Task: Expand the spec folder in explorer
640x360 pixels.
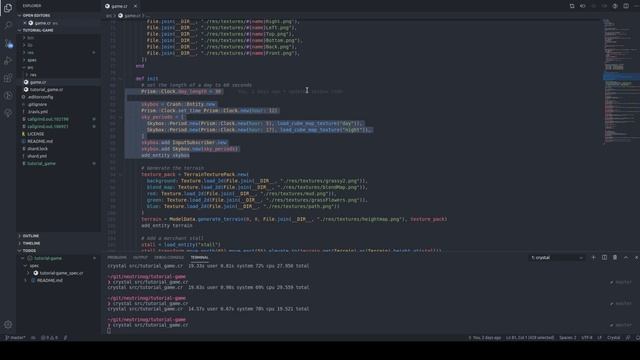Action: [x=32, y=60]
